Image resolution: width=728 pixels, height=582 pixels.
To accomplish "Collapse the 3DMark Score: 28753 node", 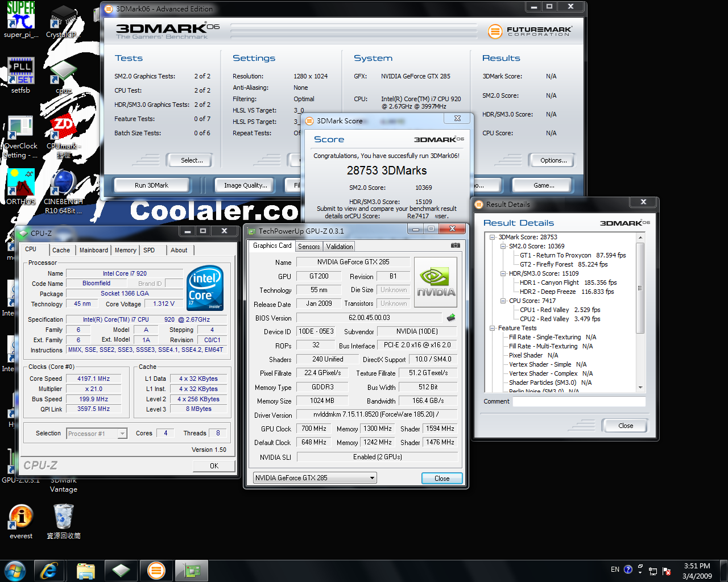I will 493,237.
